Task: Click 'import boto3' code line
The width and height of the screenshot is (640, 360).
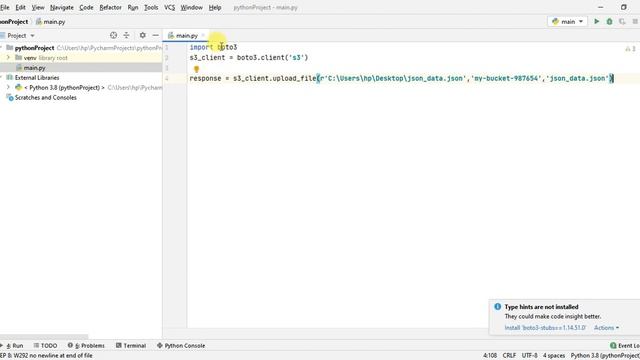Action: 213,47
